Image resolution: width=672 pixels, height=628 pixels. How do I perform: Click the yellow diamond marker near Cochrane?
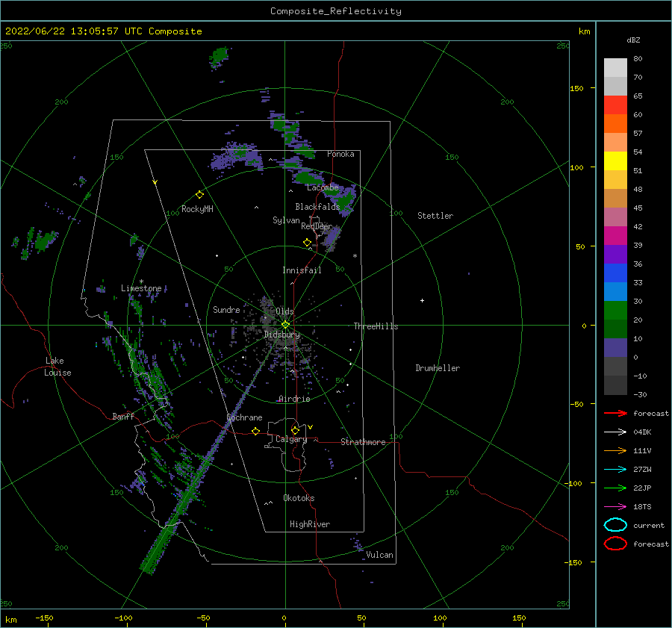(x=255, y=431)
